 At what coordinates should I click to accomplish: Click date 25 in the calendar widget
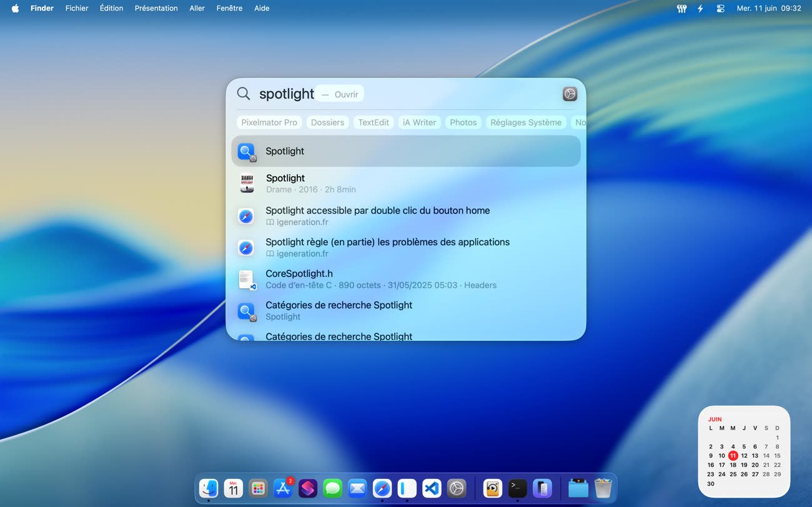(x=733, y=475)
